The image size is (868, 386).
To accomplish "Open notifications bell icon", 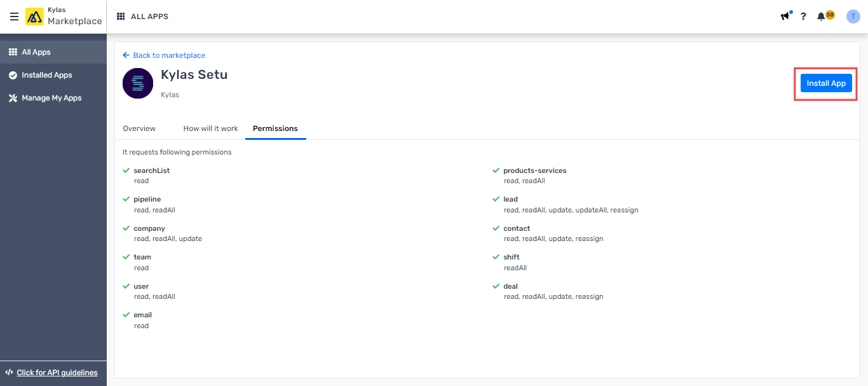I will tap(821, 17).
